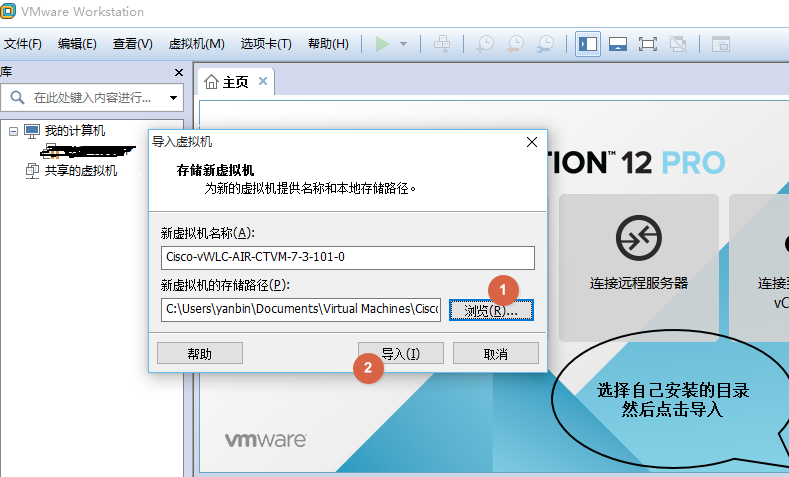Image resolution: width=789 pixels, height=477 pixels.
Task: Collapse the 我的计算机 tree node
Action: pos(13,131)
